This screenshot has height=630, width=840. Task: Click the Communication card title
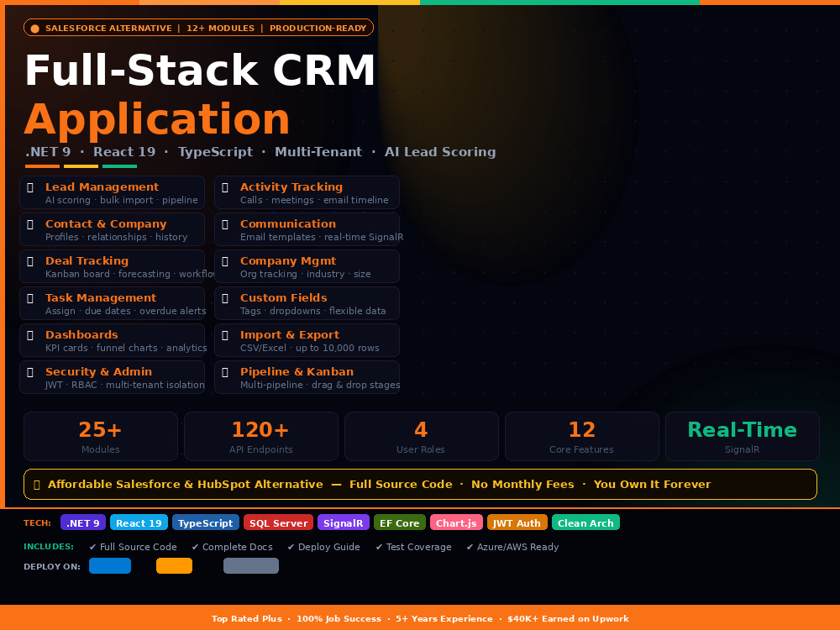click(x=288, y=224)
